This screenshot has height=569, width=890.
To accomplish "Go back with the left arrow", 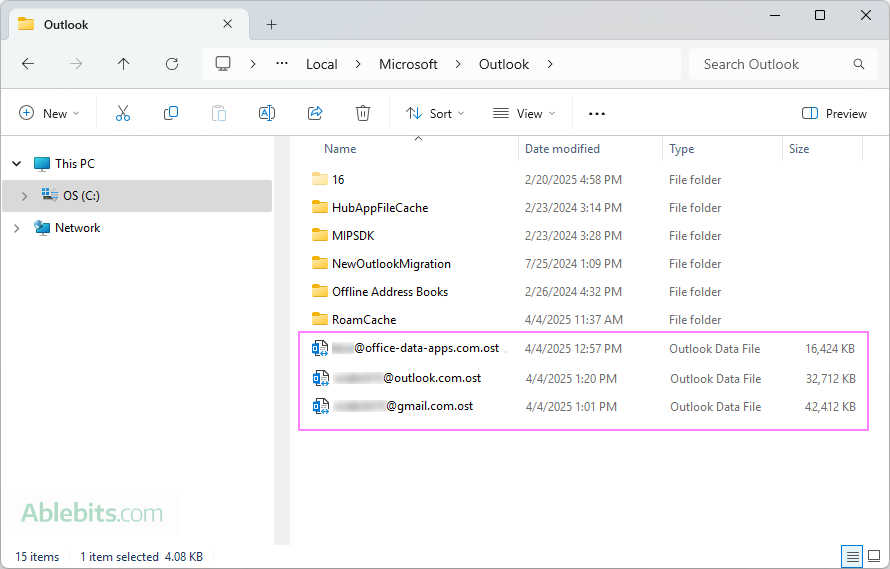I will click(x=28, y=64).
